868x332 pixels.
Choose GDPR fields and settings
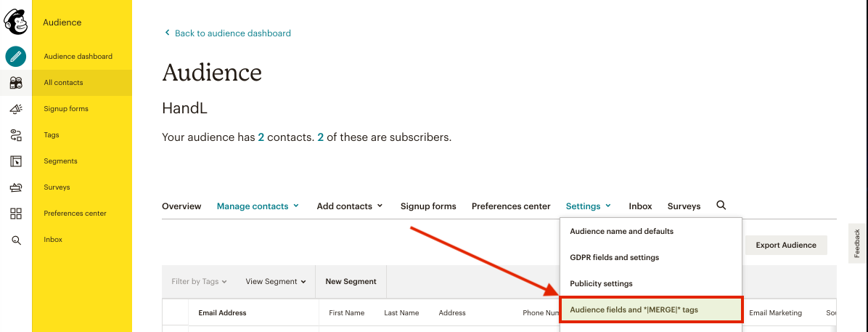pos(614,257)
